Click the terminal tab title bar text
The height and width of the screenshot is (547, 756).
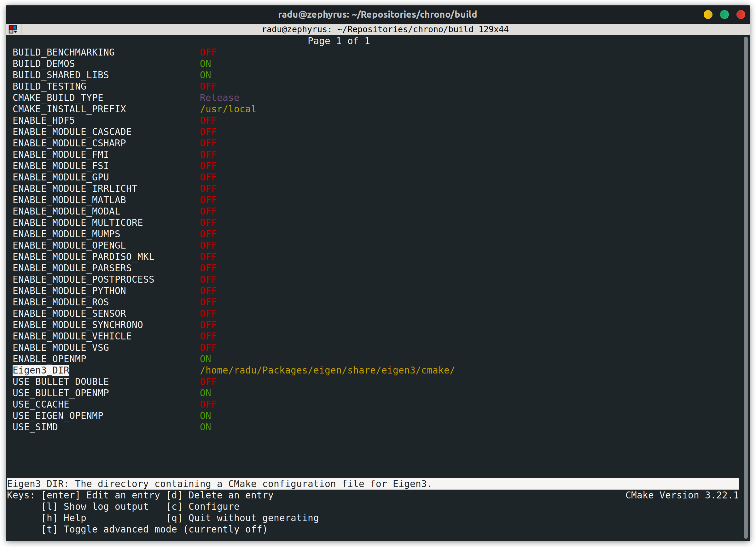click(x=385, y=29)
